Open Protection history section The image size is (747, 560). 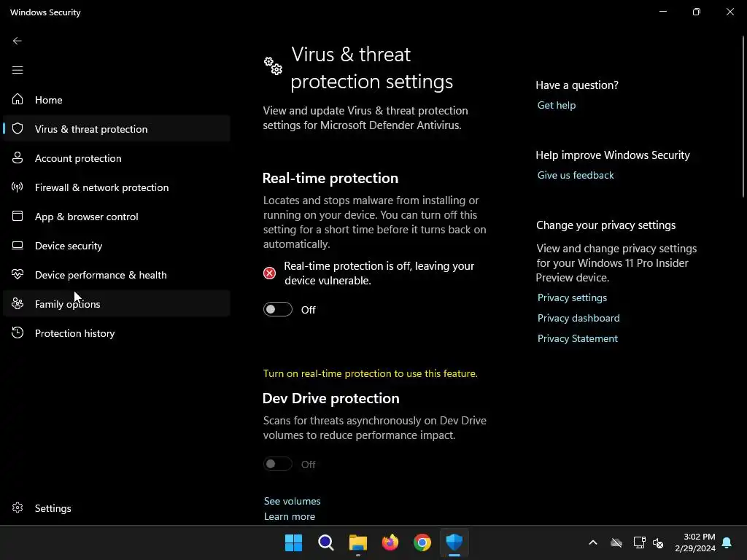point(116,332)
